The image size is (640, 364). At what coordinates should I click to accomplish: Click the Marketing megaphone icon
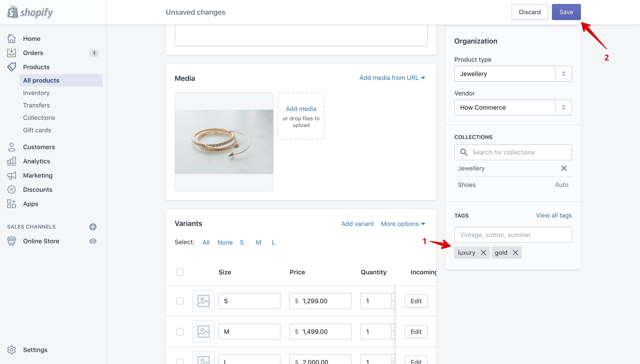pos(12,176)
